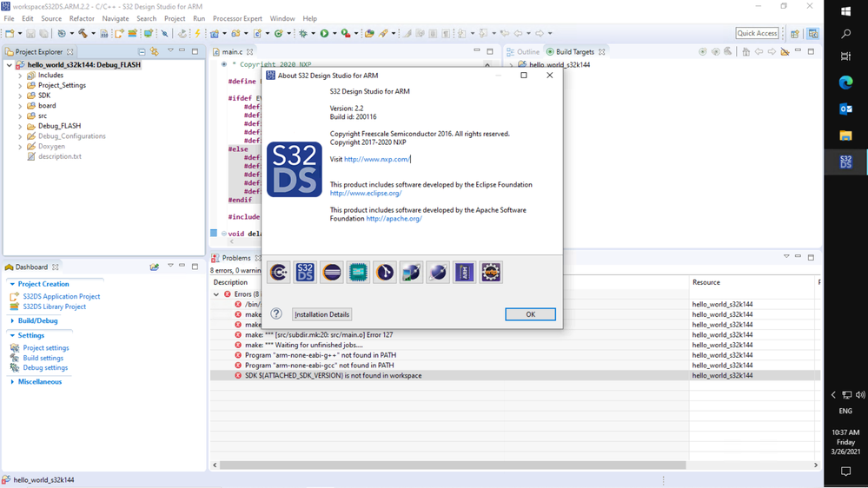Expand the board folder
The height and width of the screenshot is (488, 868).
click(20, 106)
